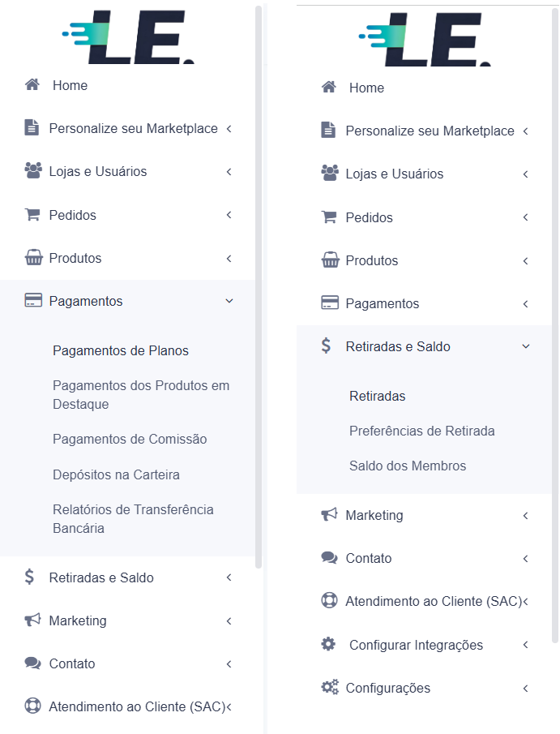Click the double-gear Configurações icon
Viewport: 560px width, 734px height.
pos(329,687)
